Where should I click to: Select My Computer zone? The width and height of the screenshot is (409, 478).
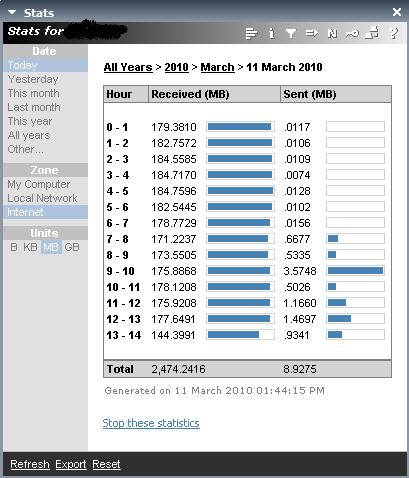(x=39, y=184)
